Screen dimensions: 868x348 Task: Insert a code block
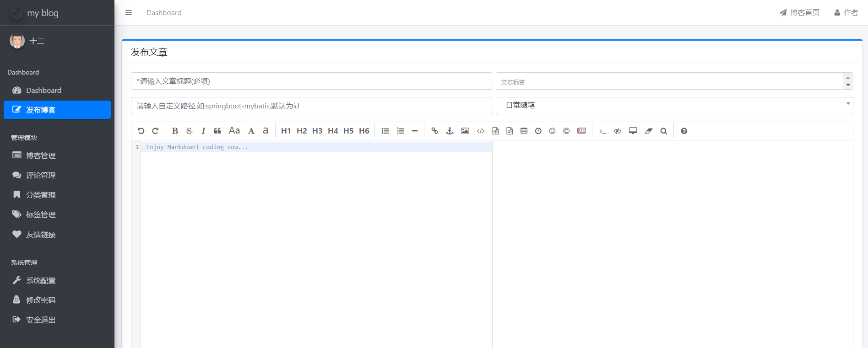point(510,131)
